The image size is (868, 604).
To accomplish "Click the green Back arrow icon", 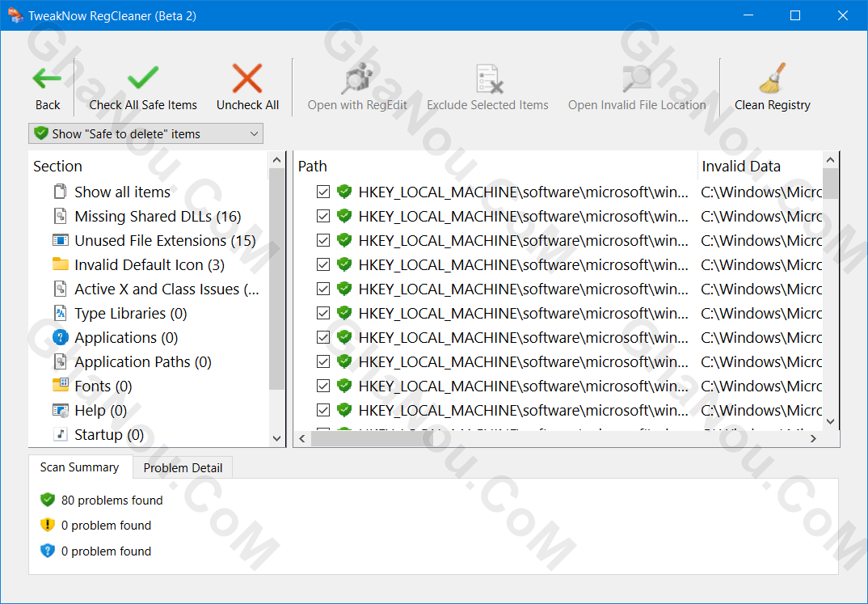I will pos(47,78).
